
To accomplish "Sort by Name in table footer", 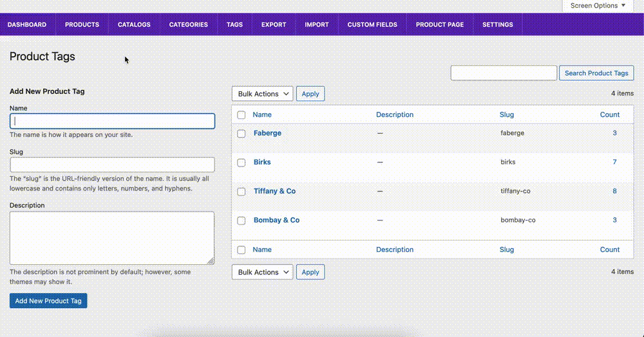I will point(262,250).
